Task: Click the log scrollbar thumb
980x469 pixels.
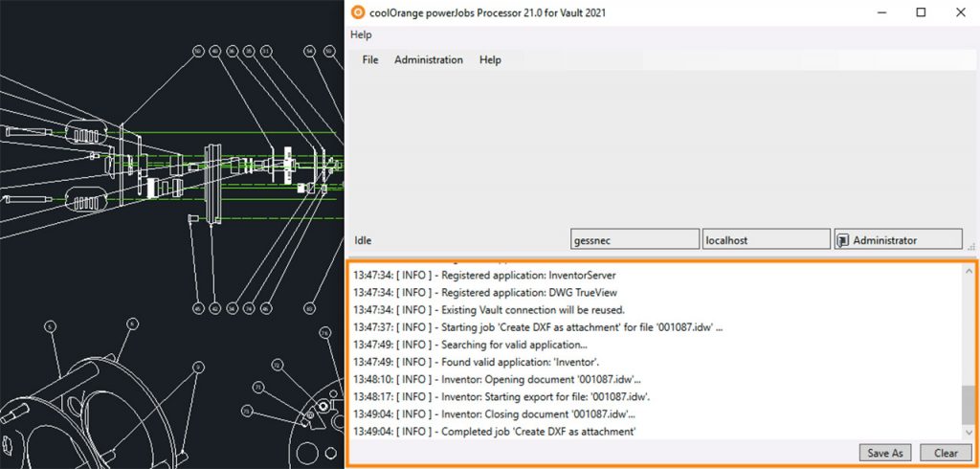Action: coord(969,405)
